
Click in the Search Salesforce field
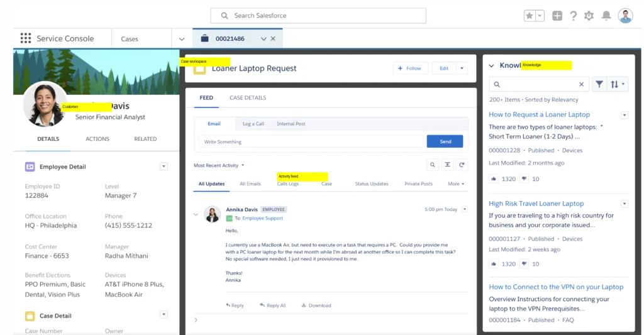(x=318, y=16)
